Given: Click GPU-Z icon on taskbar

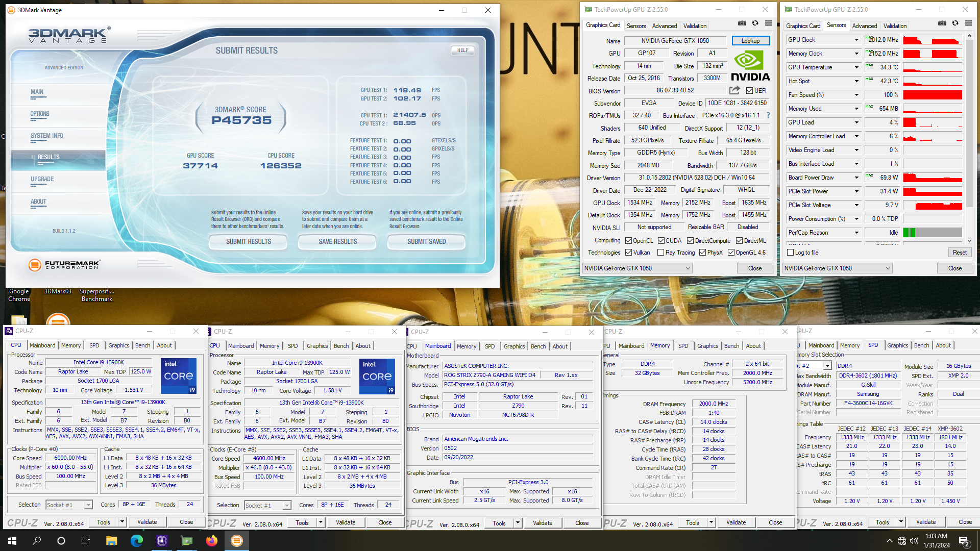Looking at the screenshot, I should point(187,541).
